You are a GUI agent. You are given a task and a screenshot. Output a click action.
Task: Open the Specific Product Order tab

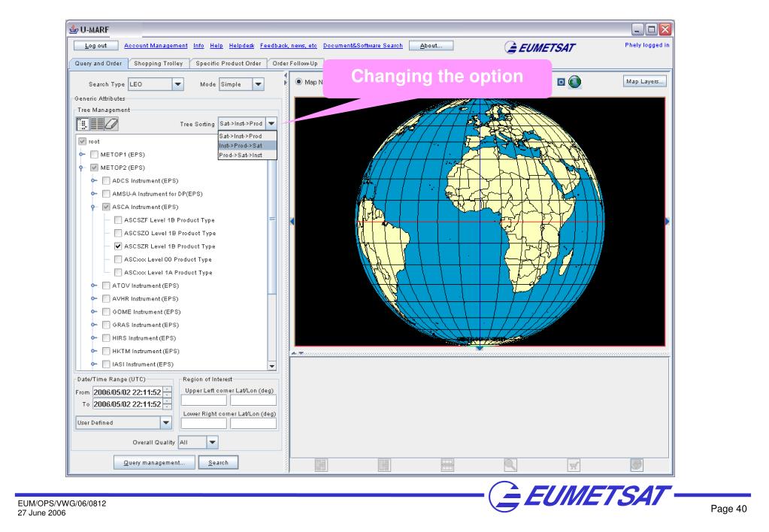coord(228,64)
